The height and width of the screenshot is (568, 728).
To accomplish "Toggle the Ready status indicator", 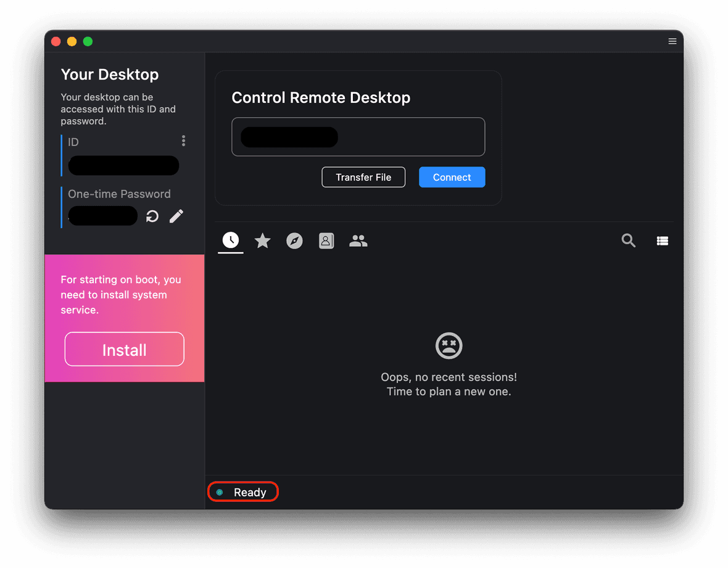I will 221,492.
